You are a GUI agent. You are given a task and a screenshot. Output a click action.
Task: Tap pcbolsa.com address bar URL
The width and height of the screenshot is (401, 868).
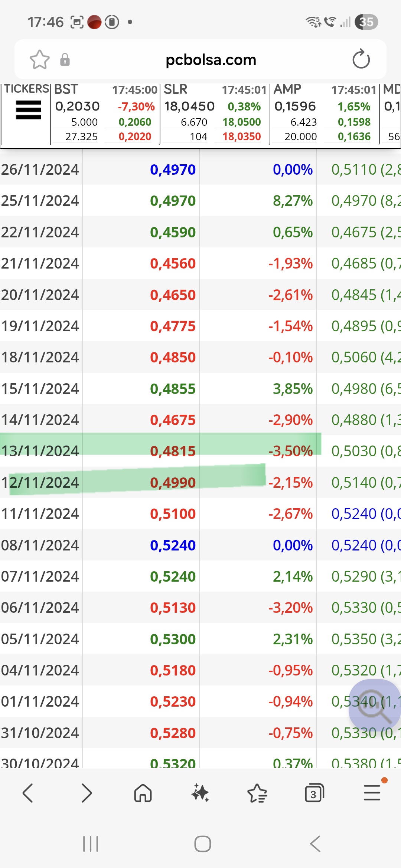tap(211, 60)
